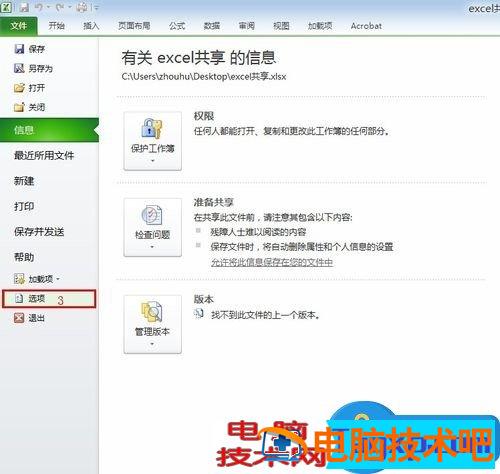Screen dimensions: 500x474
Task: Switch to the 页面布局 ribbon tab
Action: (134, 26)
